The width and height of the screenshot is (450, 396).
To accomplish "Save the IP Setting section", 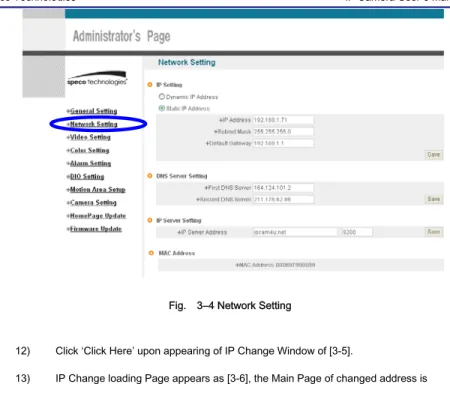I will 434,155.
